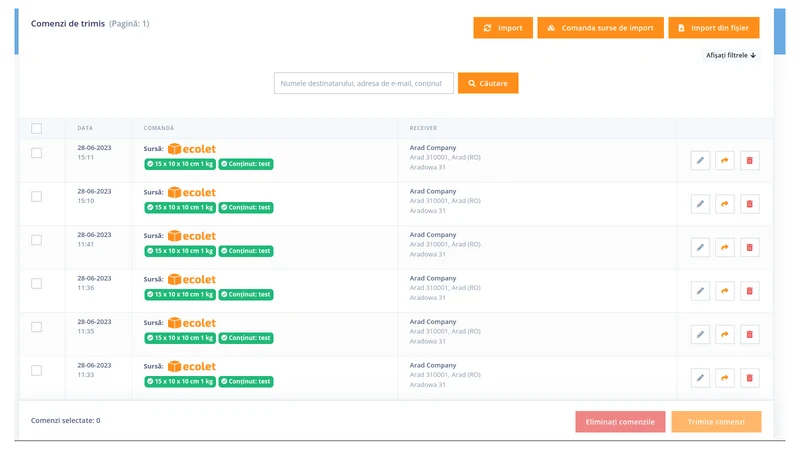800x450 pixels.
Task: Delete the 11:35 order with trash icon
Action: (x=749, y=335)
